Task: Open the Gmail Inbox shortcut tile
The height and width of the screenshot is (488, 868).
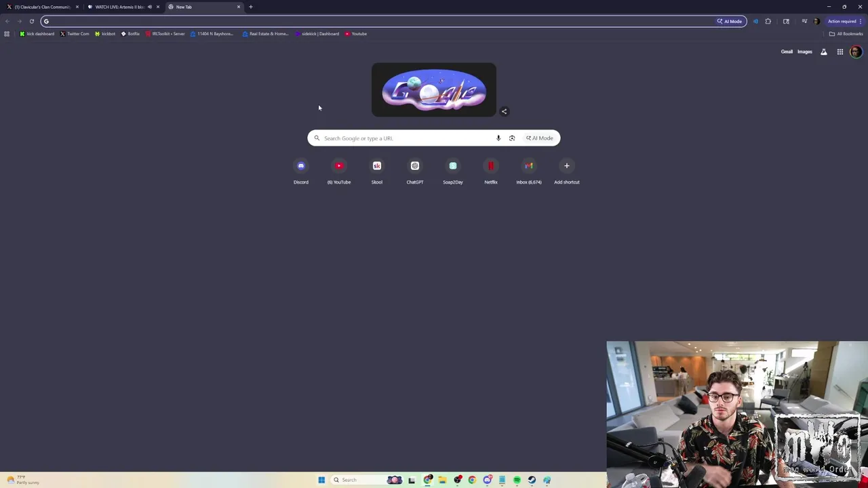Action: point(529,171)
